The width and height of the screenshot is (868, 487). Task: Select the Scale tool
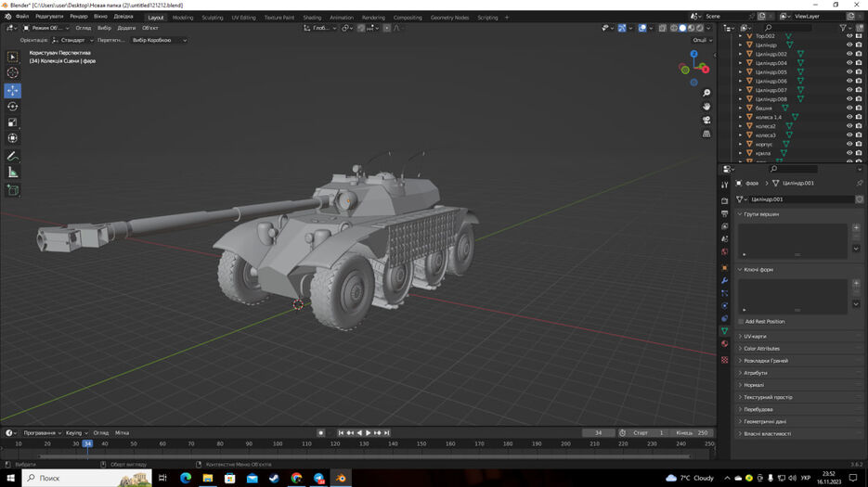click(13, 122)
